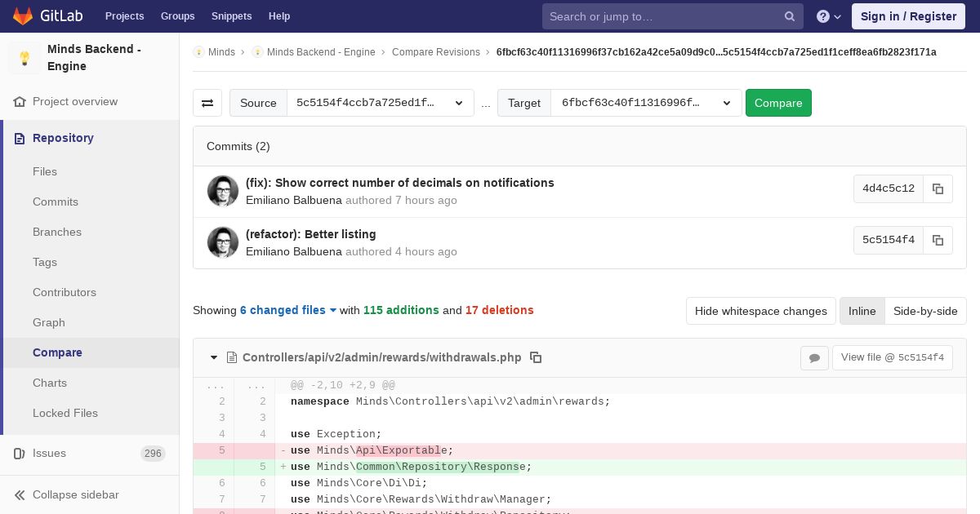Open Snippets in top navigation
The image size is (980, 514).
(x=232, y=16)
